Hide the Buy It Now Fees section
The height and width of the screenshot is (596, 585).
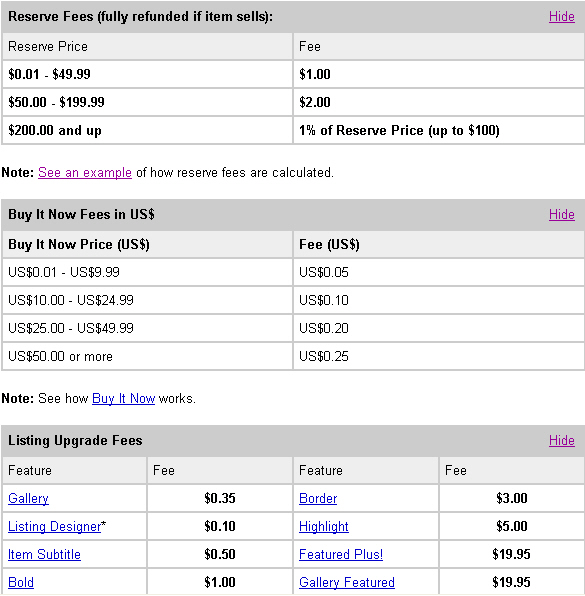[561, 214]
